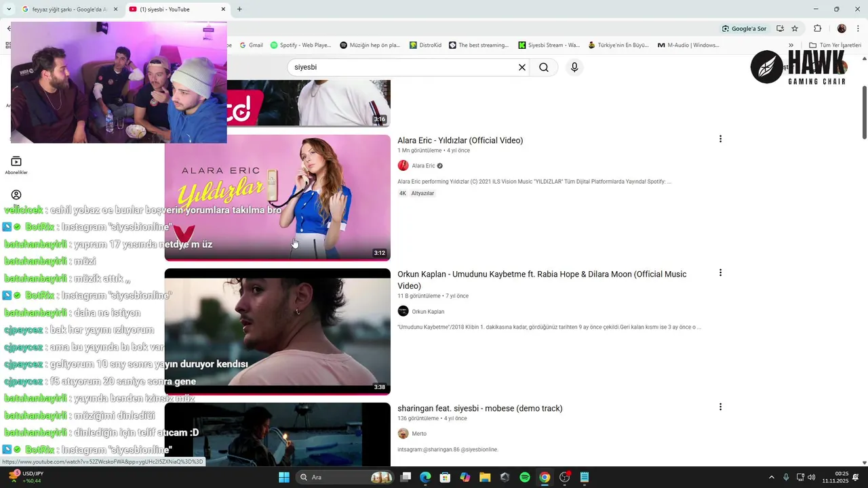Open sharingan feat. siyesbi mobese title
This screenshot has width=868, height=488.
479,408
